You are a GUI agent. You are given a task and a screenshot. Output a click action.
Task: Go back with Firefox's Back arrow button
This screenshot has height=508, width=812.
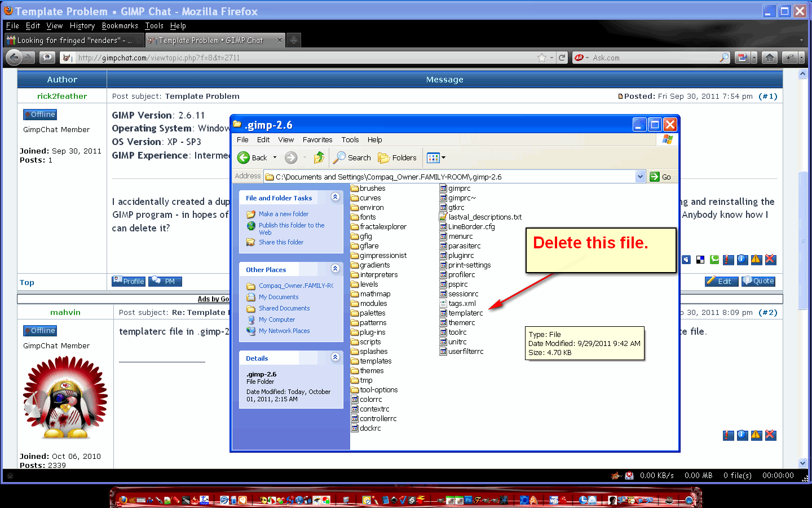[14, 57]
